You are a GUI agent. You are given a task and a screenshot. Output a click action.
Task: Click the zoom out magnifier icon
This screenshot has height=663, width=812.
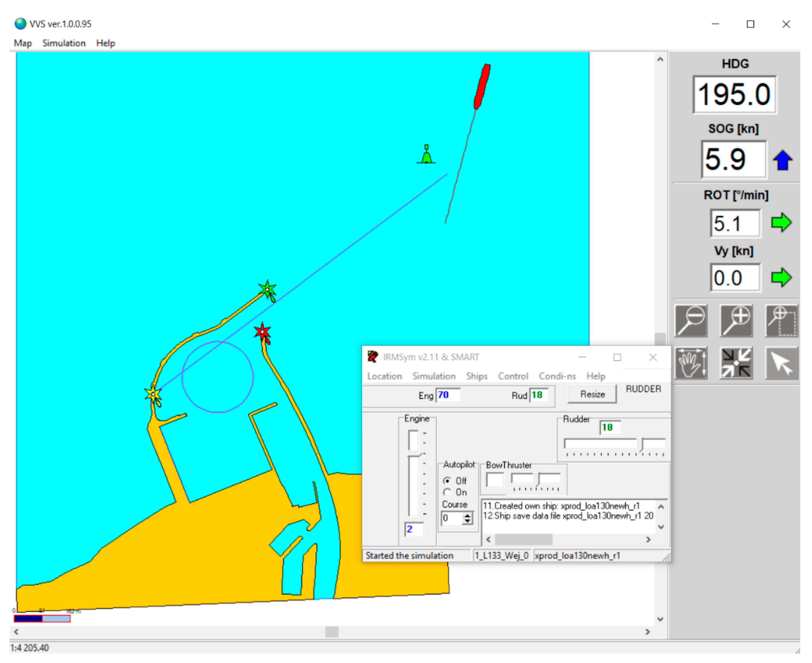point(691,321)
